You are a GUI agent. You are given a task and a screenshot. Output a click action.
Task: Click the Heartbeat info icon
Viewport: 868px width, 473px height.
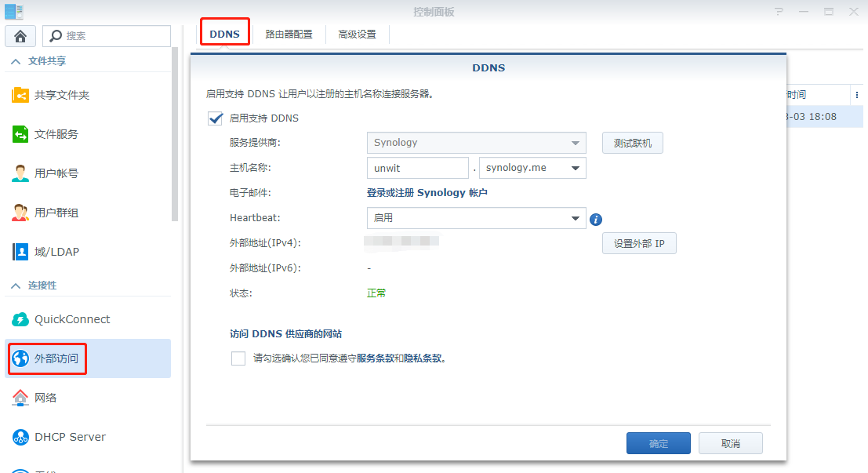click(x=596, y=220)
